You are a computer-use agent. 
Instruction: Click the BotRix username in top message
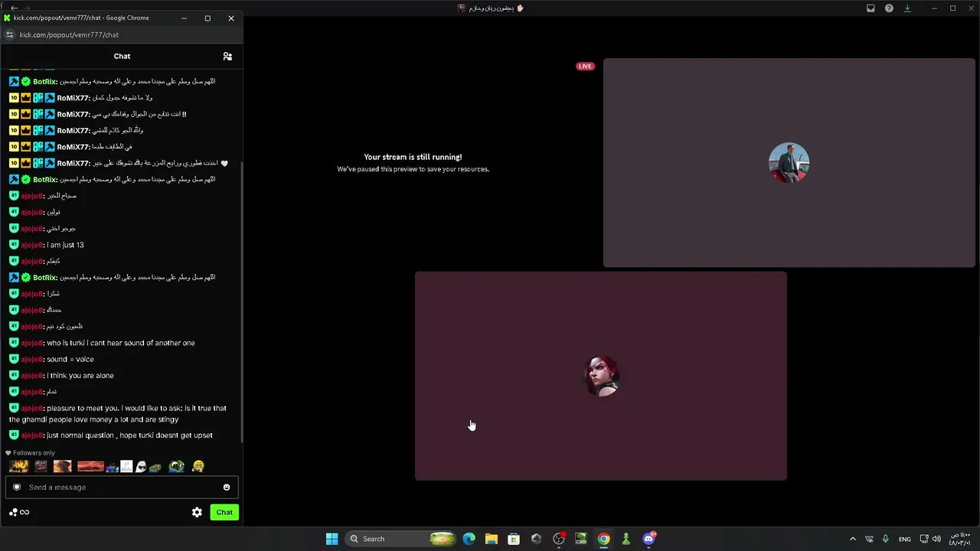(x=45, y=81)
